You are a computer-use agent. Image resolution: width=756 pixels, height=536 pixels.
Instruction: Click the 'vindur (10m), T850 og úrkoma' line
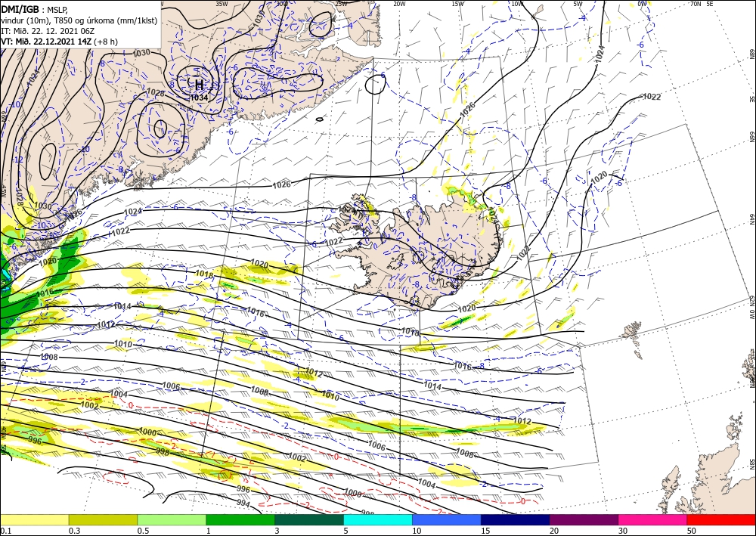tap(79, 20)
